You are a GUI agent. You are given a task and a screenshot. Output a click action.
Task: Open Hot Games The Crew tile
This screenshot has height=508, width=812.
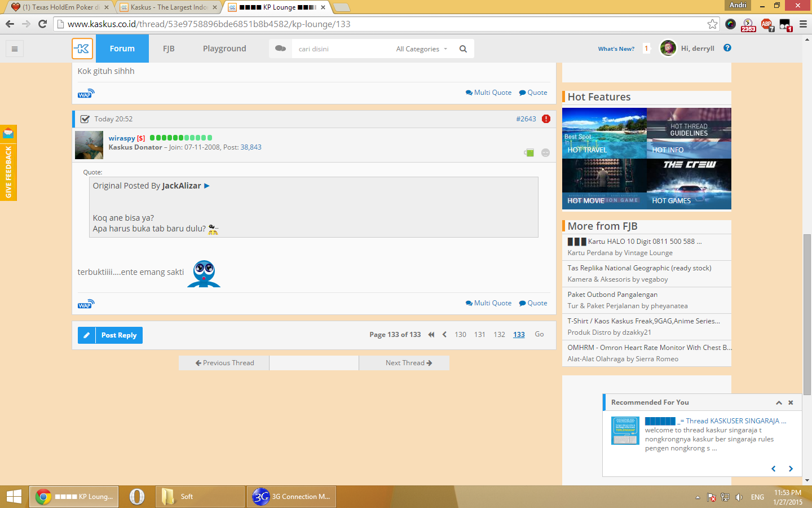[x=689, y=184]
